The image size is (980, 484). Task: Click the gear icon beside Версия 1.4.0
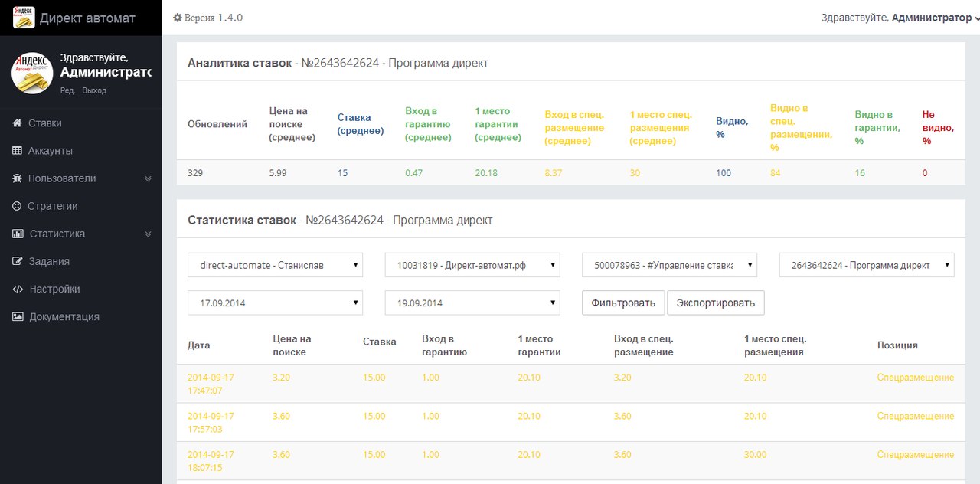(x=178, y=18)
